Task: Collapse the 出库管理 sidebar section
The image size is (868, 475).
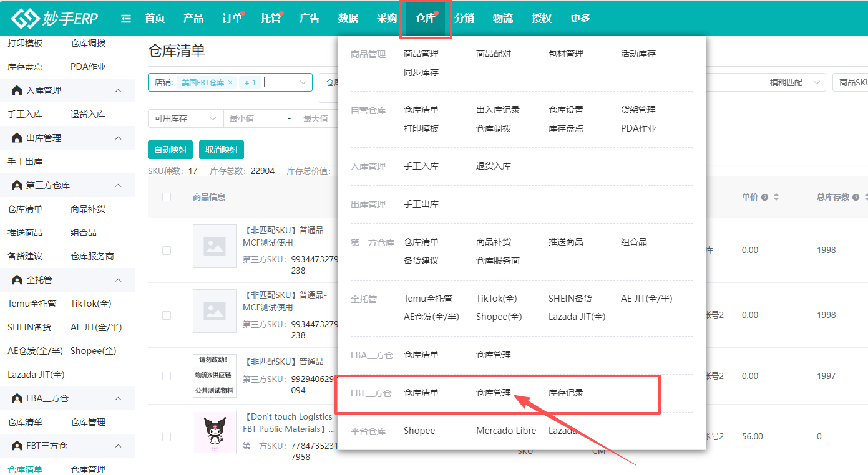Action: (x=118, y=138)
